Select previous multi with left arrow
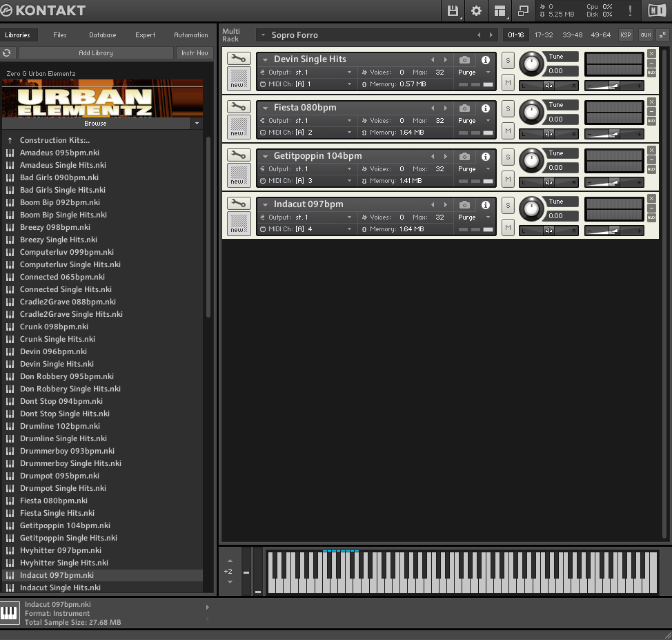This screenshot has width=672, height=640. pyautogui.click(x=479, y=35)
